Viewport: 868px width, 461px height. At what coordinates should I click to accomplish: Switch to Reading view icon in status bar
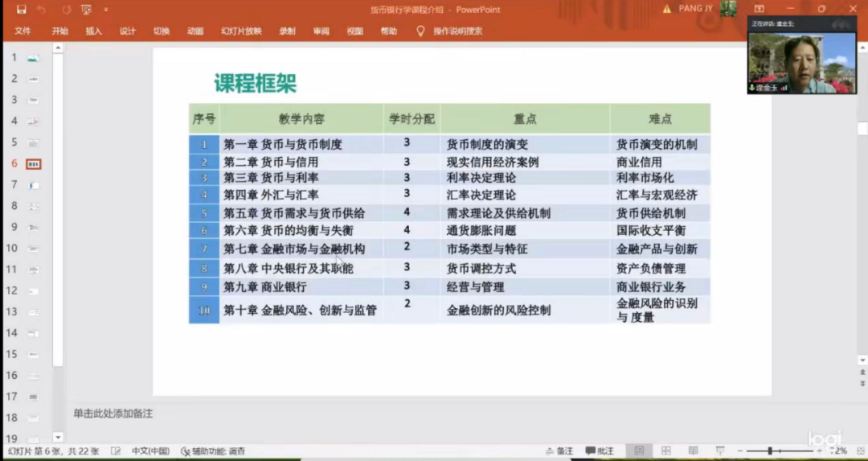coord(692,451)
